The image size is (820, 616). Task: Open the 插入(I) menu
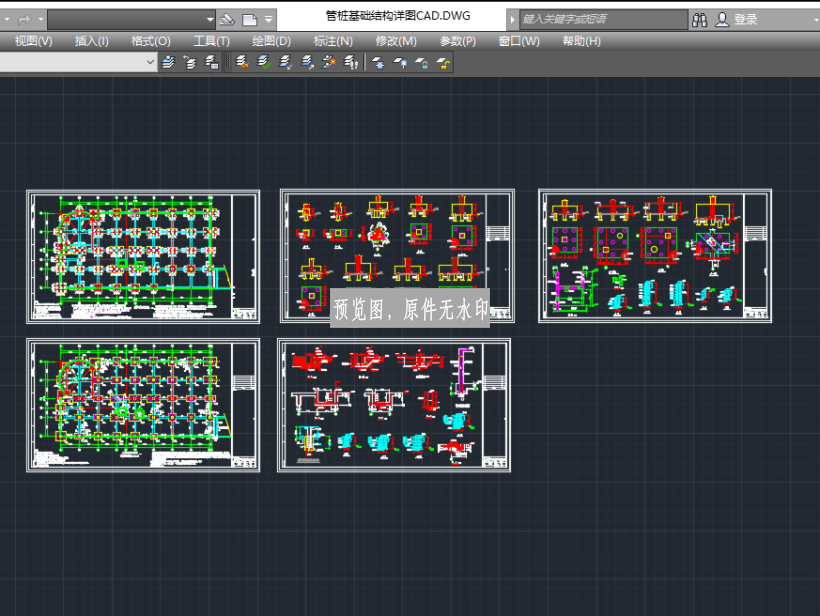click(92, 41)
